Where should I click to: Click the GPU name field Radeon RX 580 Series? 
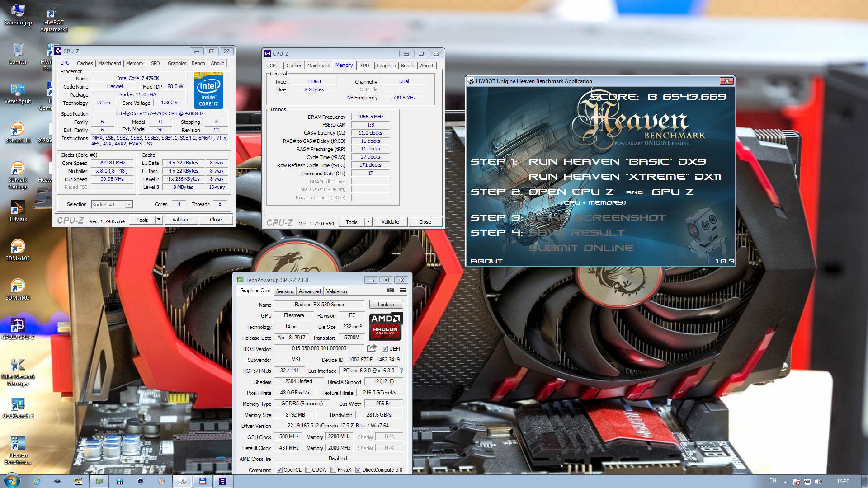pos(319,305)
